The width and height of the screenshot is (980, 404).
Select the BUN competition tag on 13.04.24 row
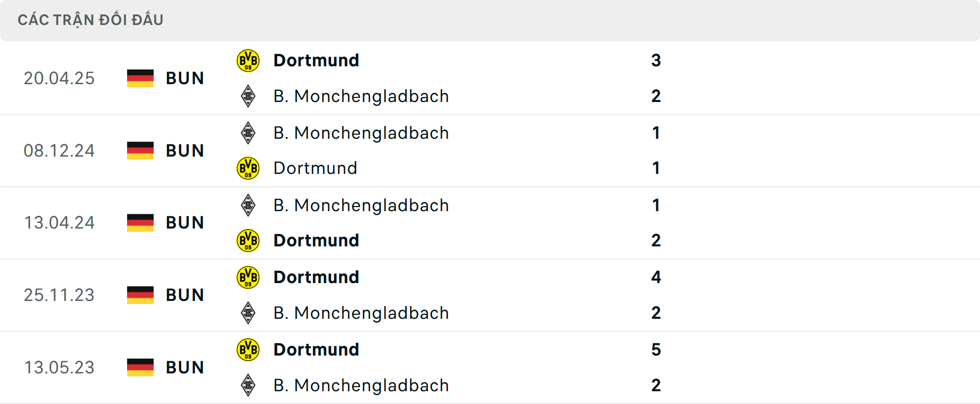185,222
